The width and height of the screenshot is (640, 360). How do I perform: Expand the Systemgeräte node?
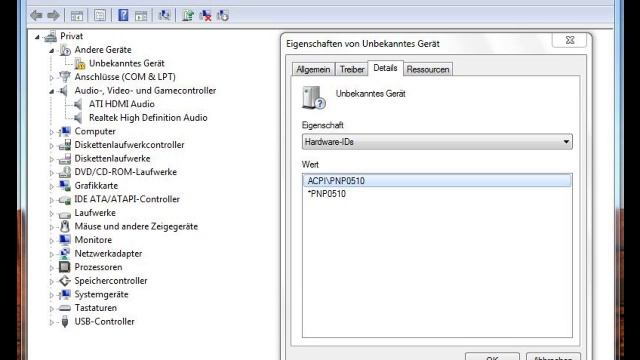pos(52,295)
